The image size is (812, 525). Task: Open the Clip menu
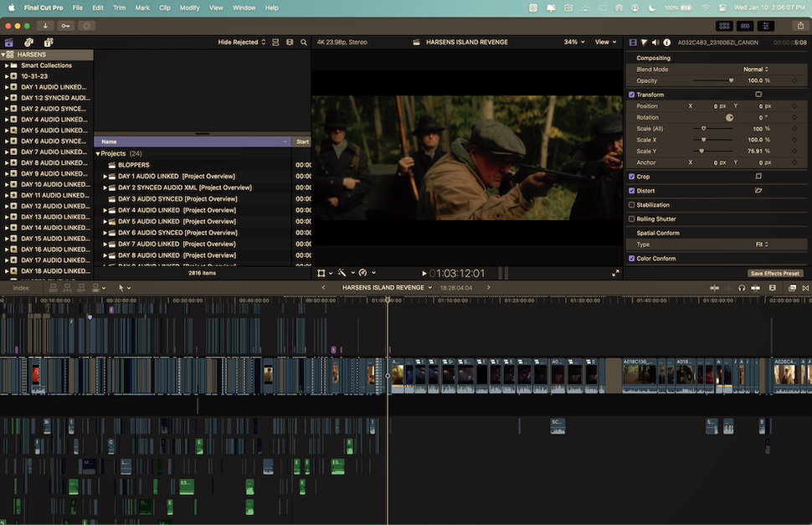[165, 8]
